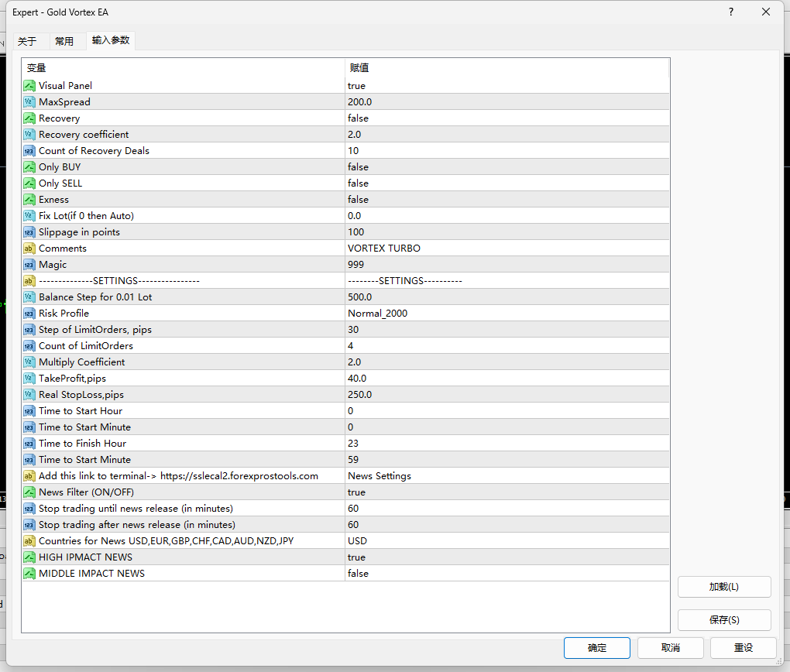Click the Exness parameter icon
The image size is (790, 672).
pyautogui.click(x=29, y=200)
